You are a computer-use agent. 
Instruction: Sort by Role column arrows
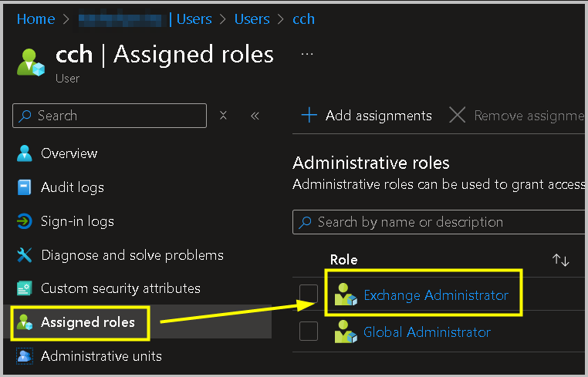[x=561, y=260]
